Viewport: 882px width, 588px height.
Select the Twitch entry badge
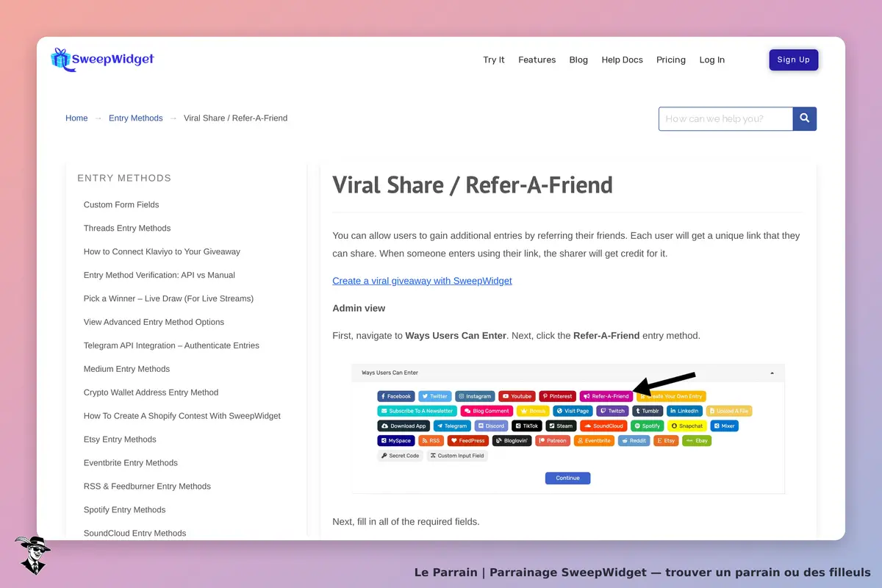coord(612,411)
